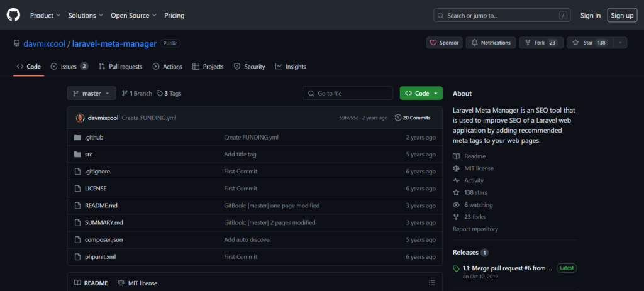Click the Activity pulse link
The image size is (644, 291).
[x=474, y=180]
